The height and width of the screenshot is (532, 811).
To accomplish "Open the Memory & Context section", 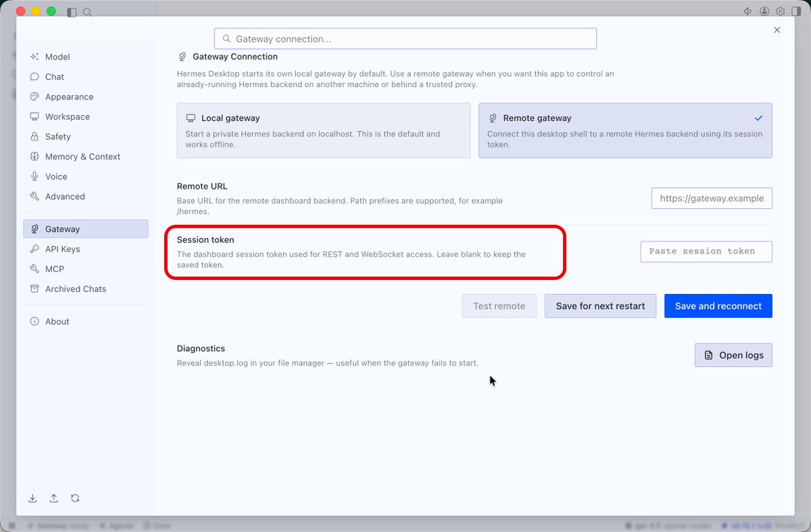I will click(x=86, y=156).
